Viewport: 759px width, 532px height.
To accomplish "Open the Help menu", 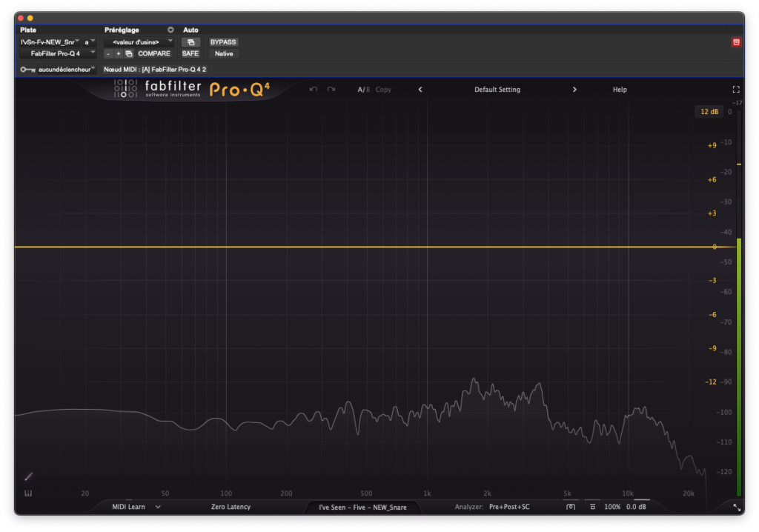I will point(620,90).
